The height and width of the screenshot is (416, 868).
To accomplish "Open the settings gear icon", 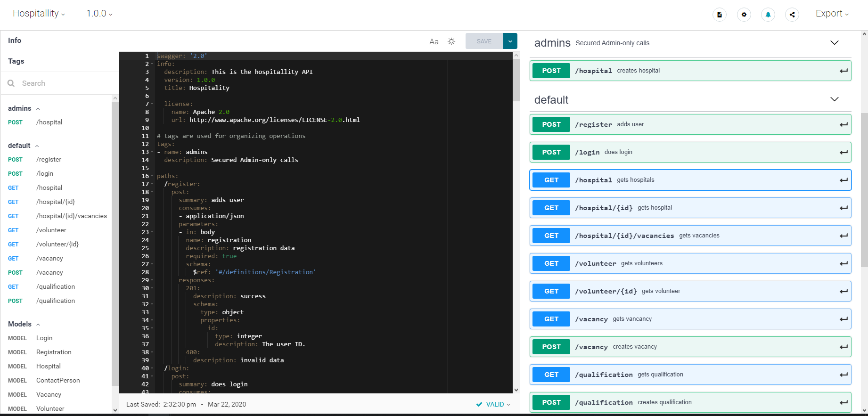I will pos(744,15).
